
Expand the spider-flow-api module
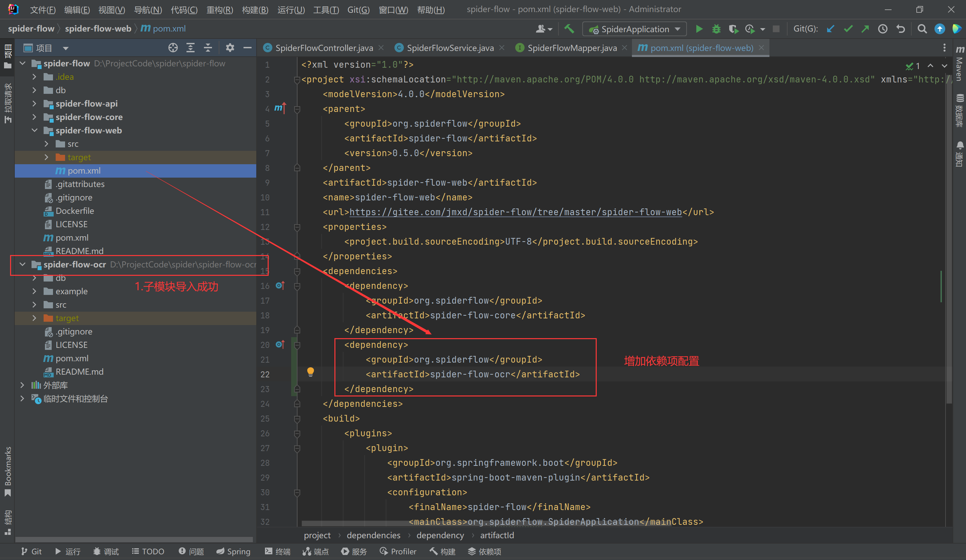pos(35,104)
